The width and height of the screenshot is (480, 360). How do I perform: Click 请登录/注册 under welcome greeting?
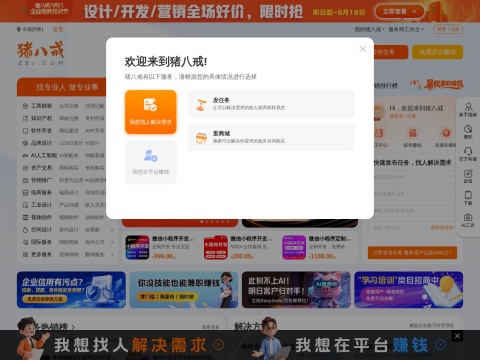[403, 116]
